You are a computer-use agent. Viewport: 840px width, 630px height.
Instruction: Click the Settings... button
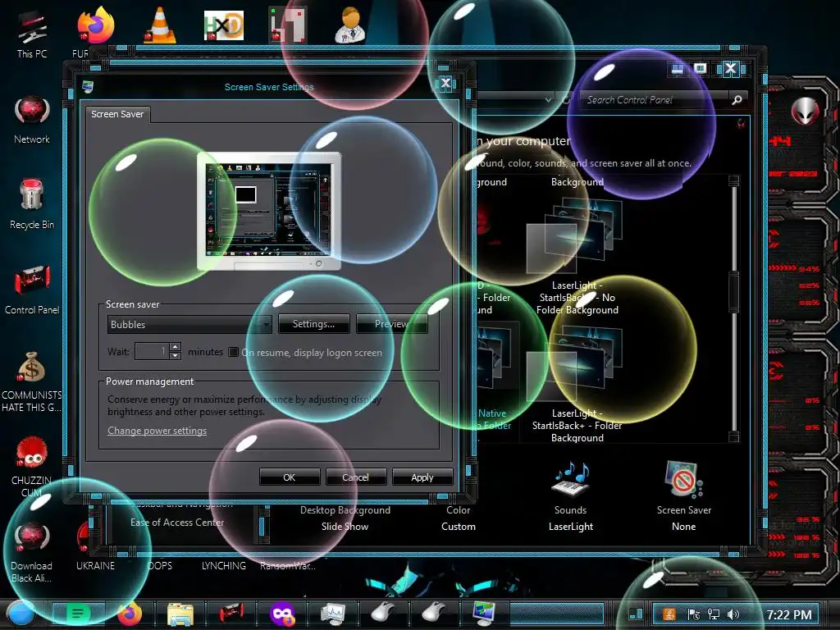[314, 324]
